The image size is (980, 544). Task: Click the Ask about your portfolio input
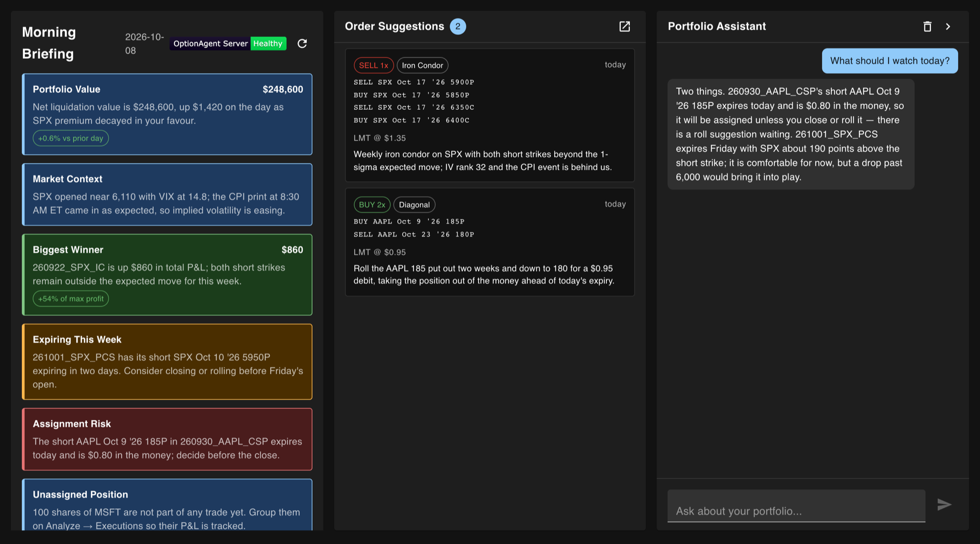[x=796, y=506]
